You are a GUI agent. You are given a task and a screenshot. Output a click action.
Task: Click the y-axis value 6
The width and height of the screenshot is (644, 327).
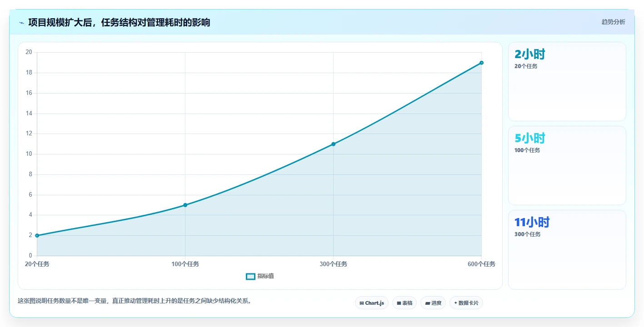[30, 195]
